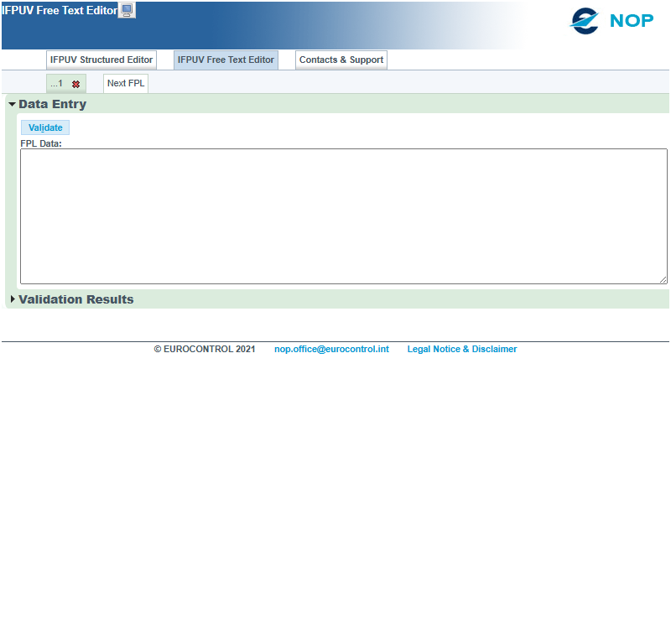Open the nop.office@eurocontrol.int email link
The image size is (671, 644).
(x=331, y=349)
